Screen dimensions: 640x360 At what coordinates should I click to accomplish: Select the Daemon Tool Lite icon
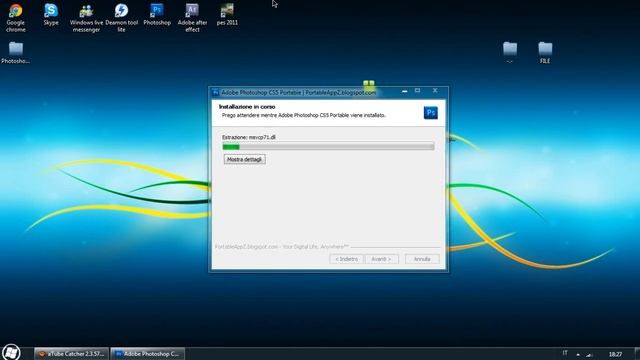(x=121, y=18)
